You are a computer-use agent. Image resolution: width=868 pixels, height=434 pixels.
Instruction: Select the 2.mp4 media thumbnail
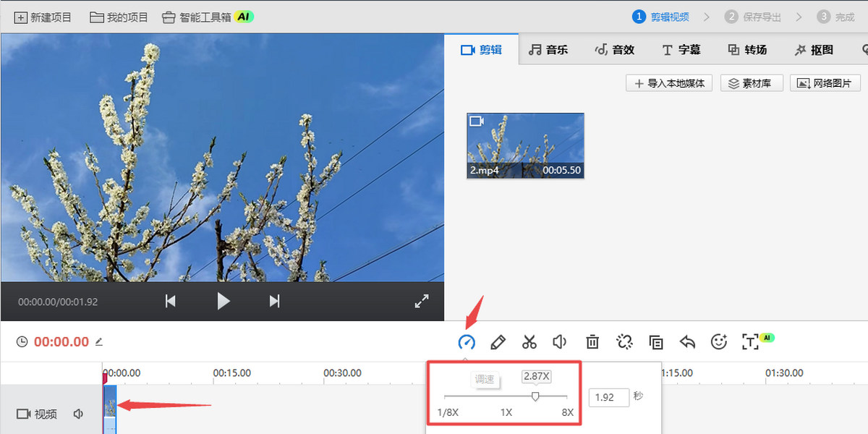pos(525,145)
